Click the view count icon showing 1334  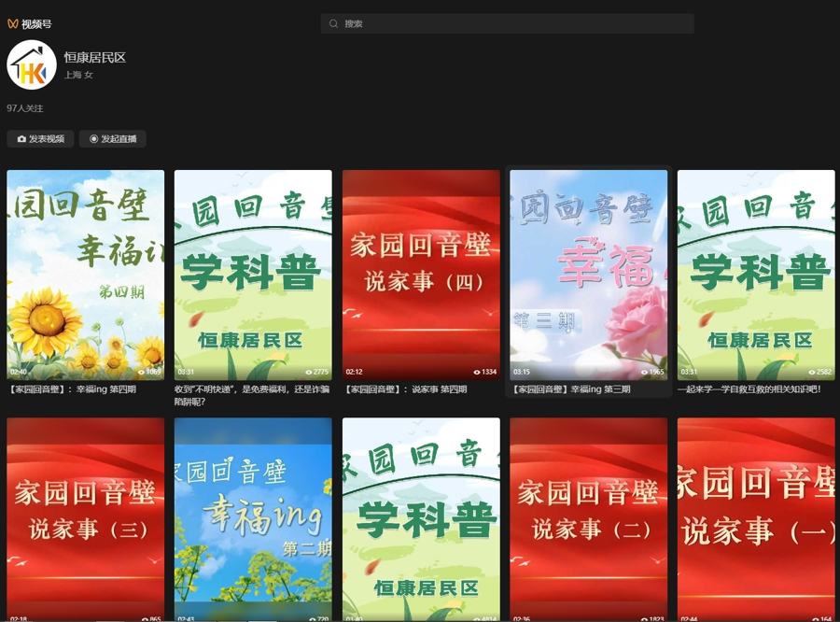click(477, 372)
